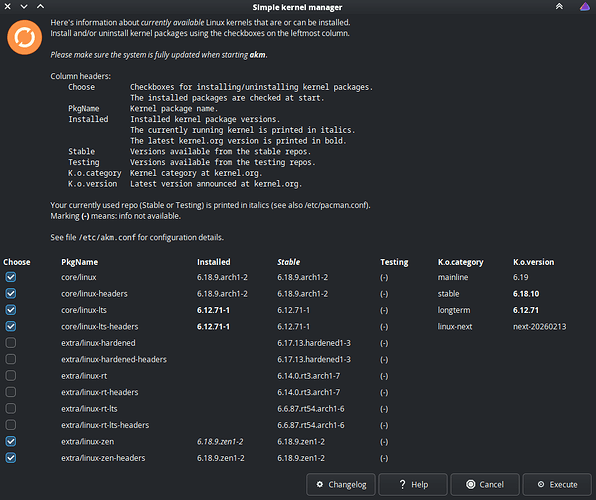Click K.o.version value next-20260213

pos(539,326)
